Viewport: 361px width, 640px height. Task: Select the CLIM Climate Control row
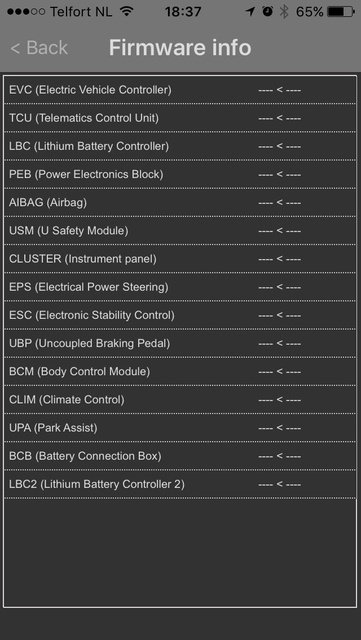click(x=180, y=400)
